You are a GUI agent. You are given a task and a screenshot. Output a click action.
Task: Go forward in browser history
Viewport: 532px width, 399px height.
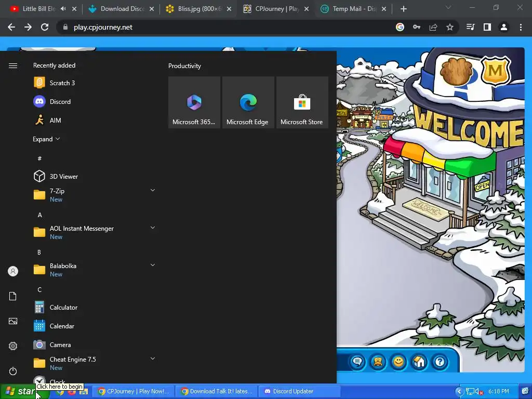pyautogui.click(x=28, y=27)
